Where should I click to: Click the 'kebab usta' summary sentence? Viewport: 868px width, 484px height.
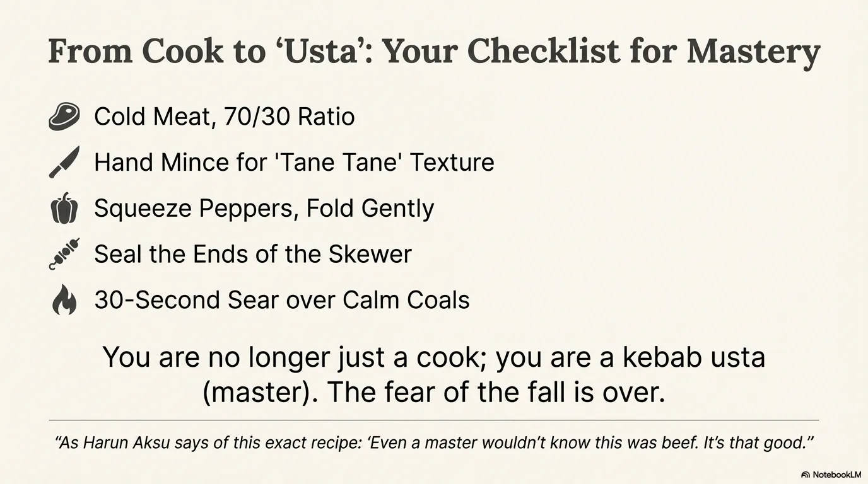434,357
